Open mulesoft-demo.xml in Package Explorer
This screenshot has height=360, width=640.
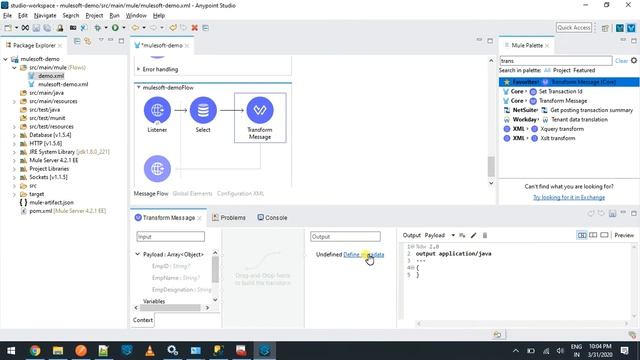coord(63,84)
